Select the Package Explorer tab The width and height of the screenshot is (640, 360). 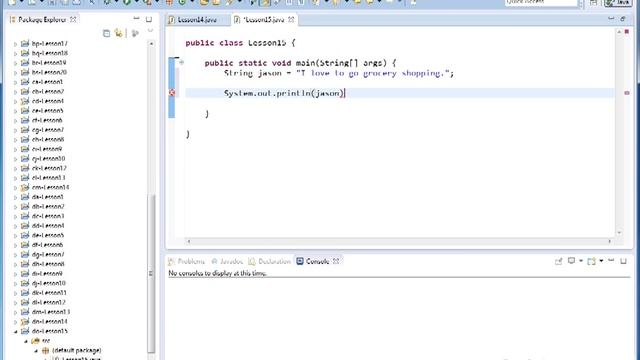point(42,19)
